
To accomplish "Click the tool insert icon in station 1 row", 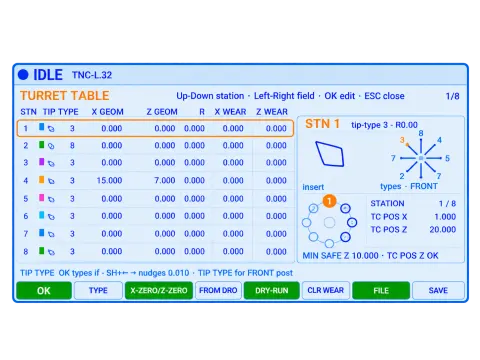I will [x=51, y=129].
